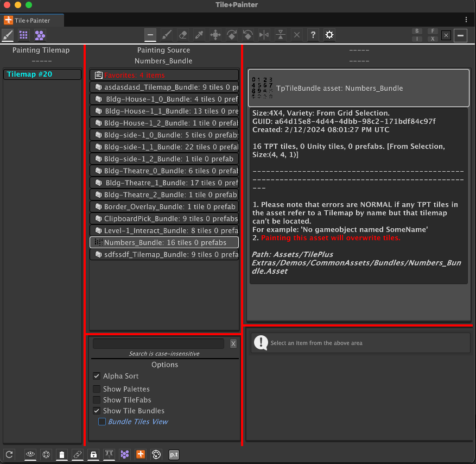Image resolution: width=476 pixels, height=464 pixels.
Task: Clear search with the X button
Action: point(233,344)
